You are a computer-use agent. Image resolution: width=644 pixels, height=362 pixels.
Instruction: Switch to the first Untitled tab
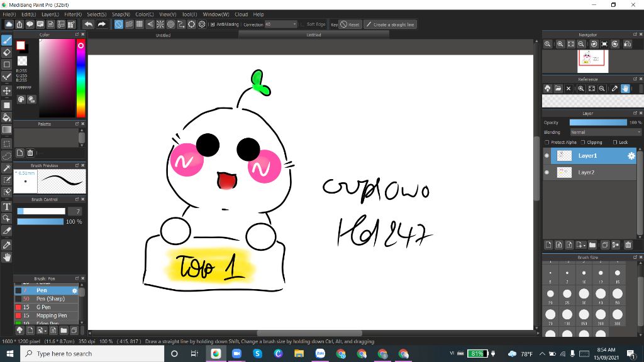(x=163, y=35)
